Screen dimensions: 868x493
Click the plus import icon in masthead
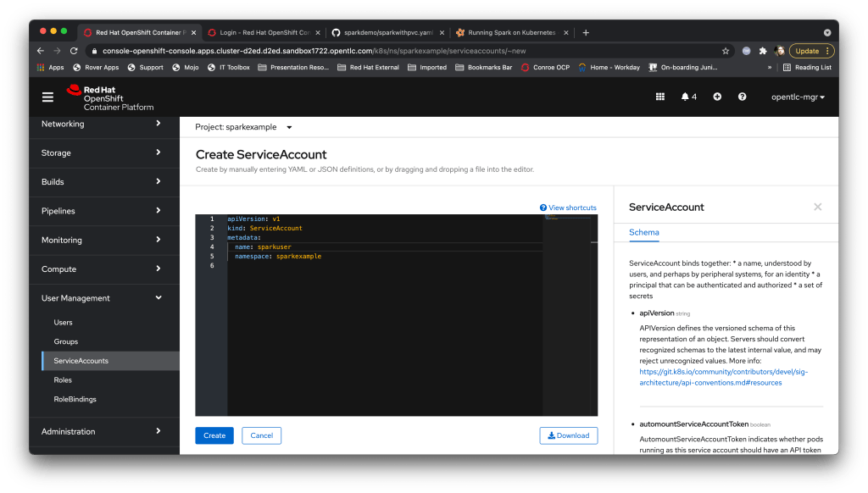tap(717, 97)
